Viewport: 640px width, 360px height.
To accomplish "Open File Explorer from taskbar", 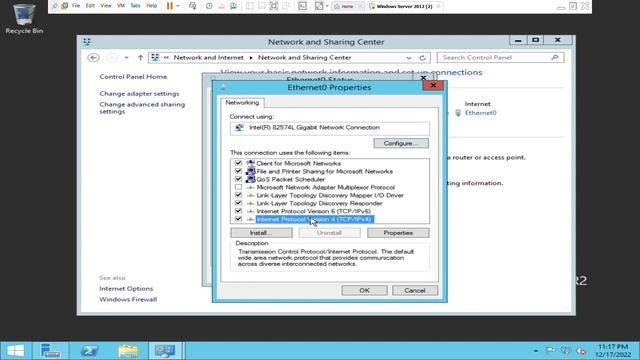I will 128,351.
